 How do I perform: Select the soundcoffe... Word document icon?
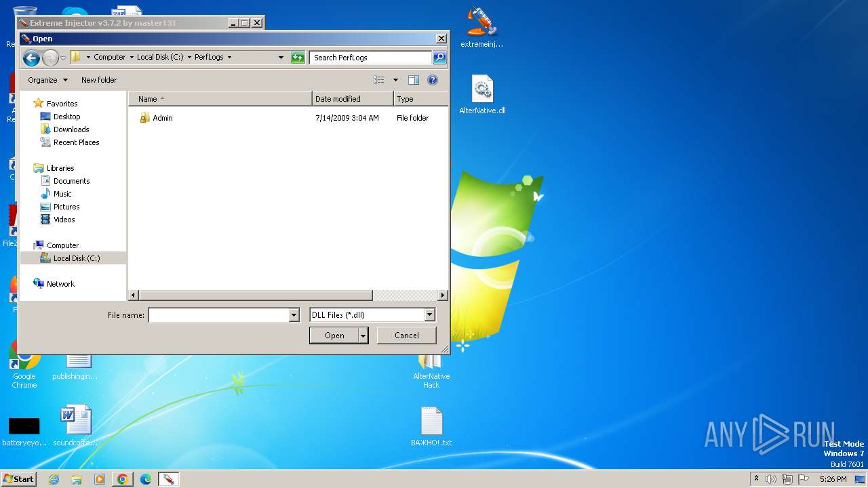point(75,426)
